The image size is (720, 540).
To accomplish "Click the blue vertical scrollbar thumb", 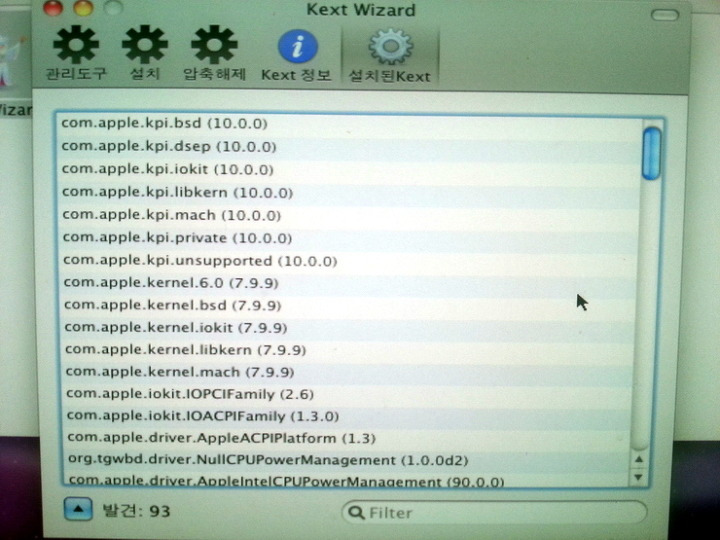I will click(651, 154).
